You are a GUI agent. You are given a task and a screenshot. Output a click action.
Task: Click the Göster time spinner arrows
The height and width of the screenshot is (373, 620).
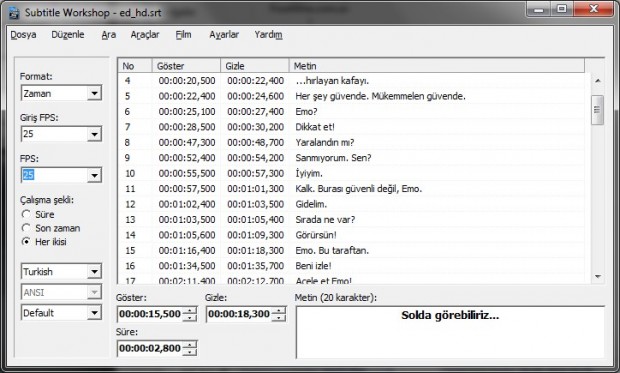[x=190, y=314]
